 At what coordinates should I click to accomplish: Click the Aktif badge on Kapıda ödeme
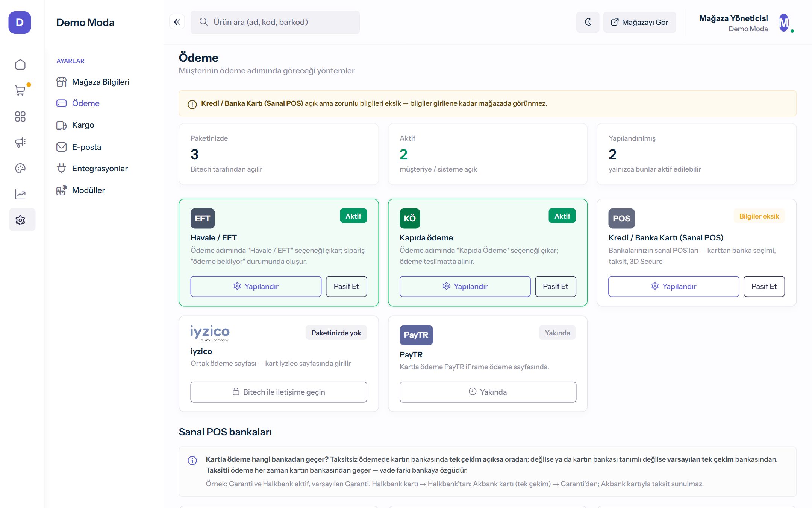coord(562,216)
